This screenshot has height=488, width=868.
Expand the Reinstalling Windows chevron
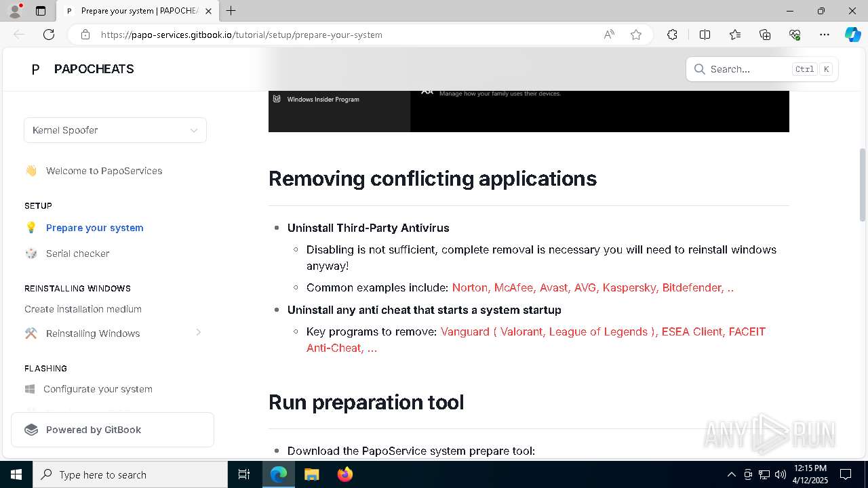(x=198, y=332)
